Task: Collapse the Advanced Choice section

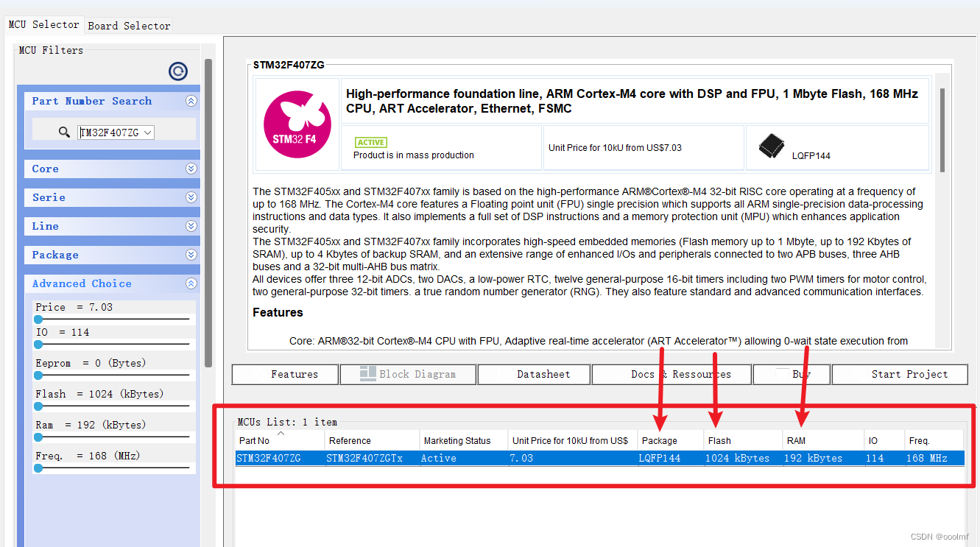Action: point(191,283)
